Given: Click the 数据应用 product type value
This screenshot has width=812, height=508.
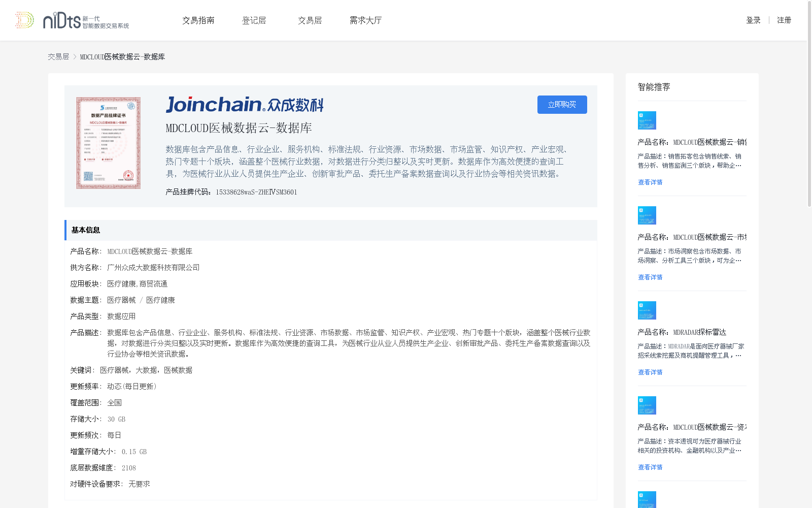Looking at the screenshot, I should point(121,316).
